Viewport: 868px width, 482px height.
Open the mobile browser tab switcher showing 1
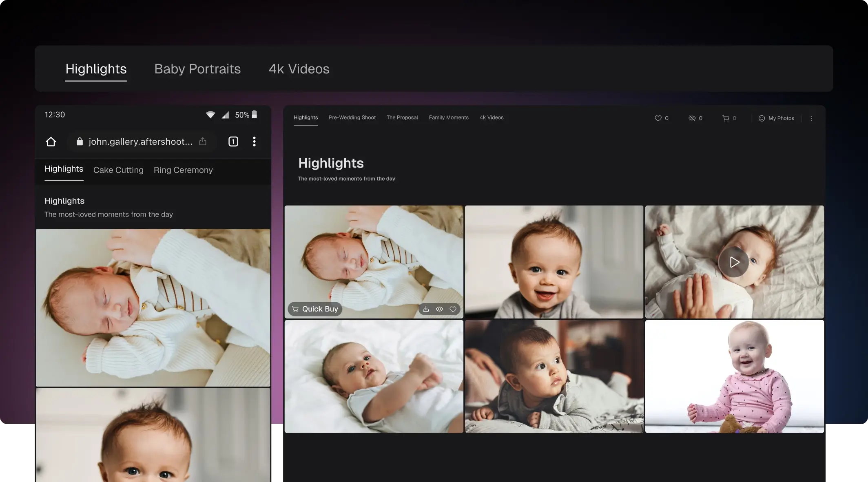point(233,142)
